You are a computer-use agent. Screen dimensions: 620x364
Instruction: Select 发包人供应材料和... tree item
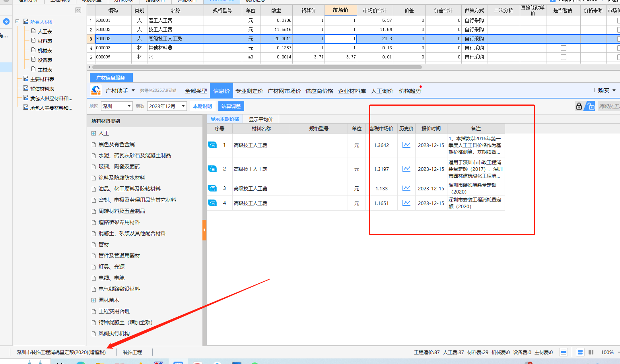point(51,98)
